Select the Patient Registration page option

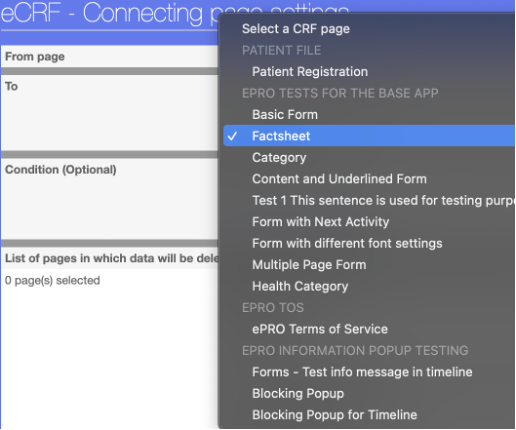pyautogui.click(x=369, y=72)
